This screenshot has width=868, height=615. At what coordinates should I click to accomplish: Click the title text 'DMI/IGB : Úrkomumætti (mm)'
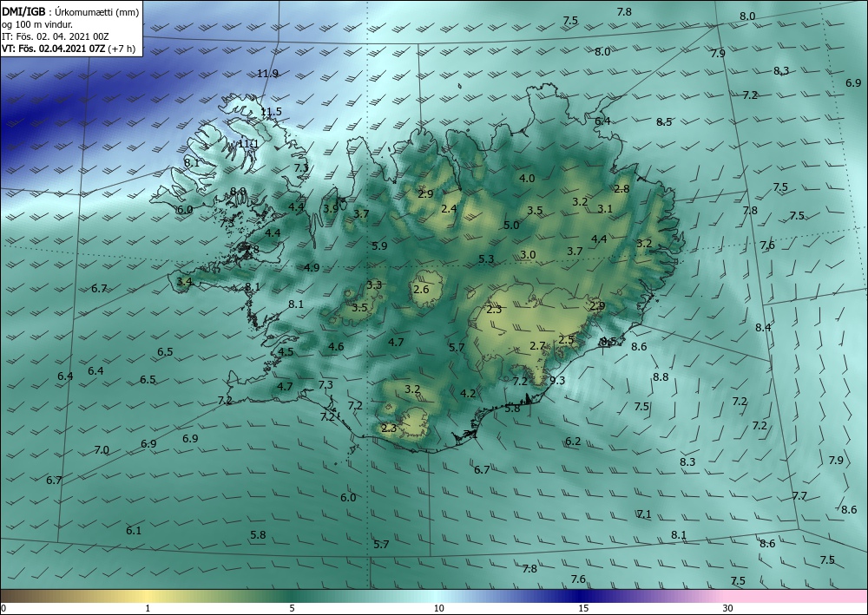coord(70,11)
